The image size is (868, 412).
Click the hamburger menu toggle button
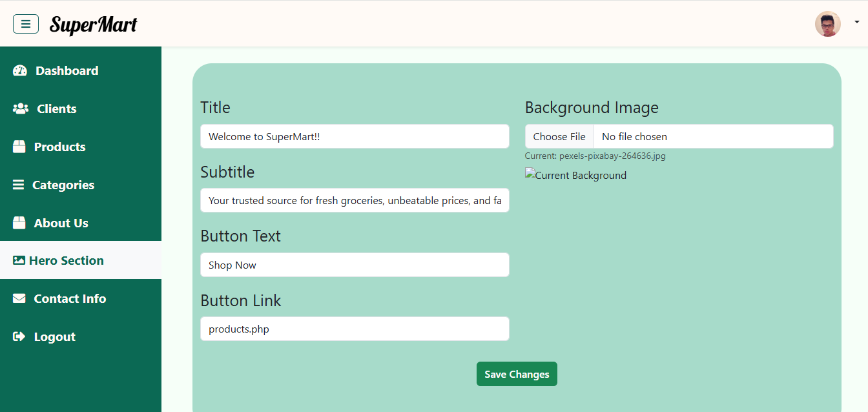click(26, 24)
